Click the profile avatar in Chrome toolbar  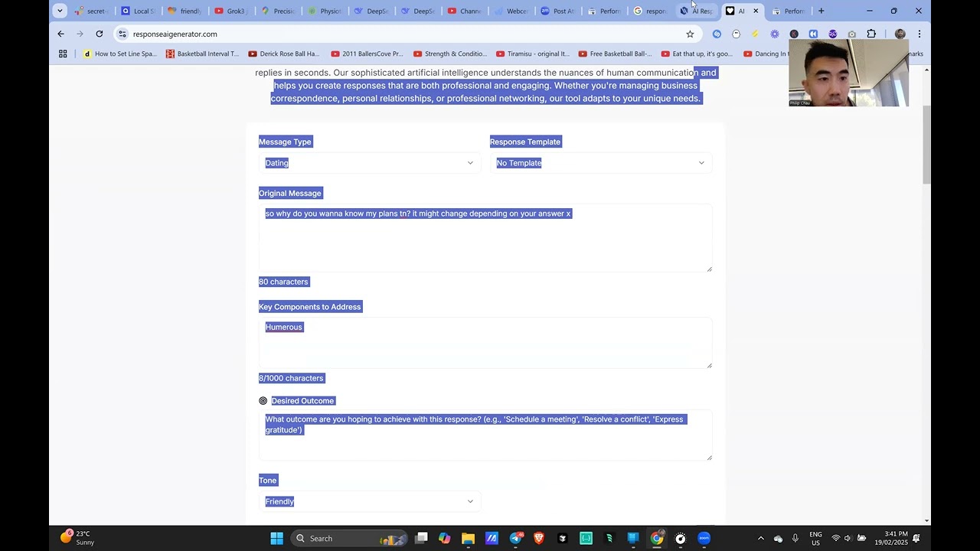click(900, 34)
